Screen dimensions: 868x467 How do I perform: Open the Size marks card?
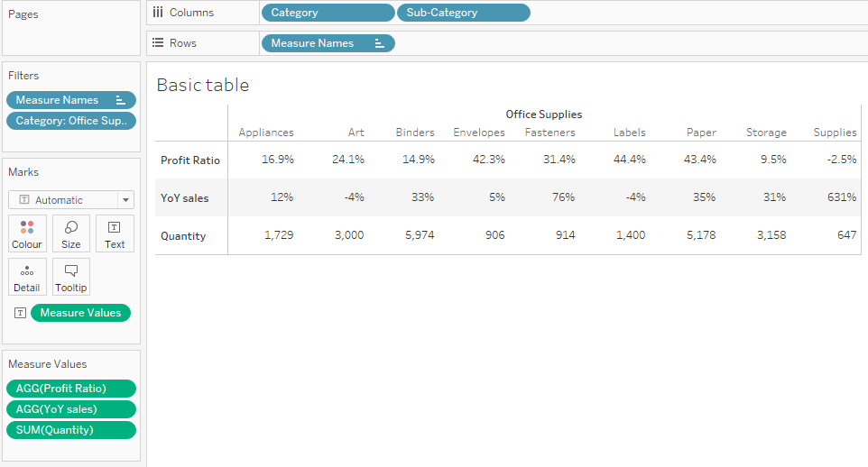[71, 233]
